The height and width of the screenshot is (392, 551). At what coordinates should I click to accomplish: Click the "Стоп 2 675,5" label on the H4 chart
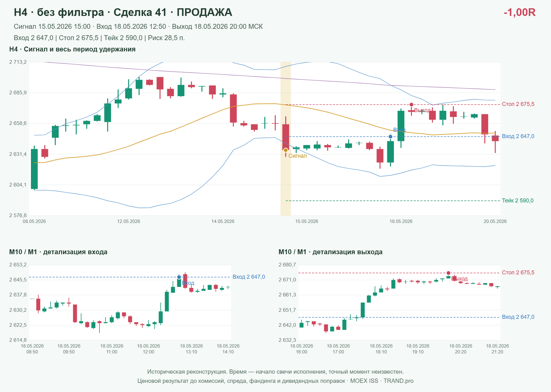(x=518, y=104)
